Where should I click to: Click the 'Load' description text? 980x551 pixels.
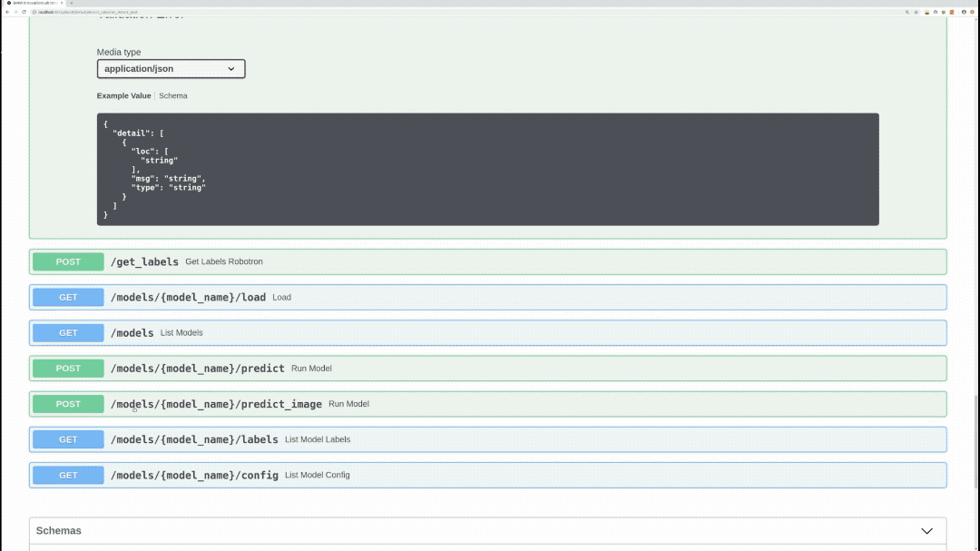[x=282, y=297]
